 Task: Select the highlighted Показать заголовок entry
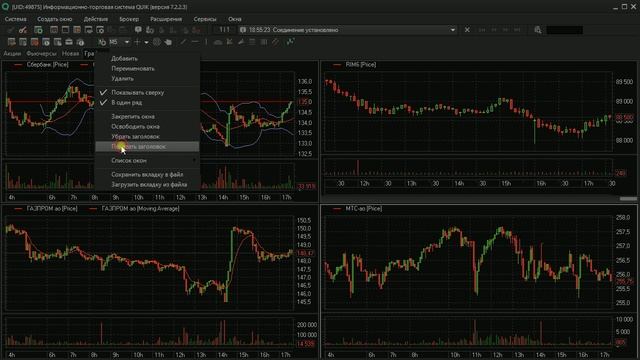tap(147, 147)
